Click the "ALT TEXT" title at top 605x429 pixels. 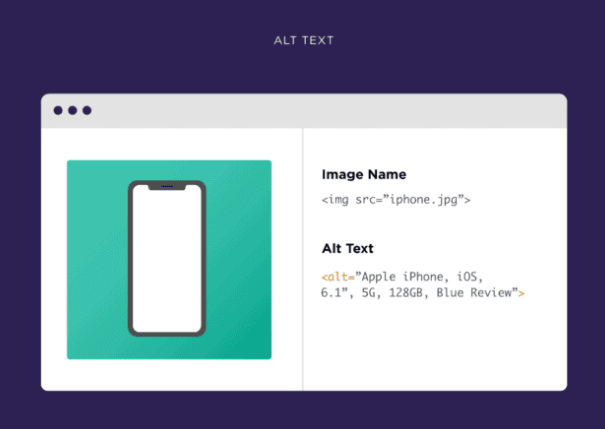[304, 40]
